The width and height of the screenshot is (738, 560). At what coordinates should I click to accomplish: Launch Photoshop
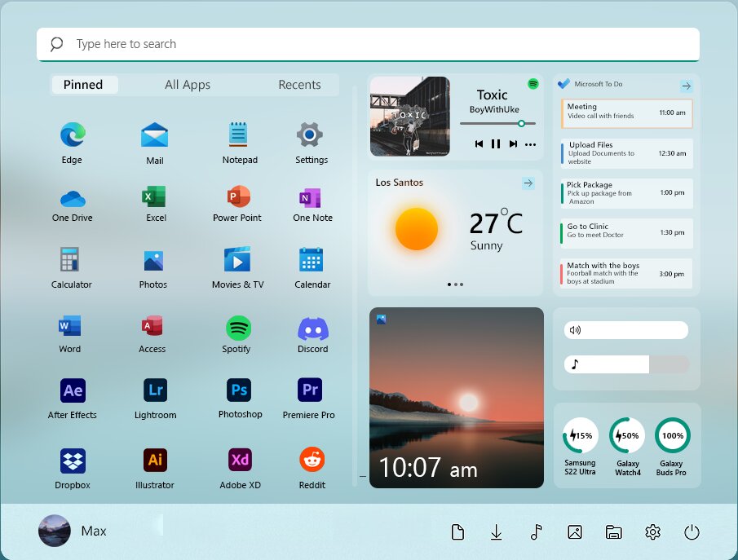click(239, 390)
